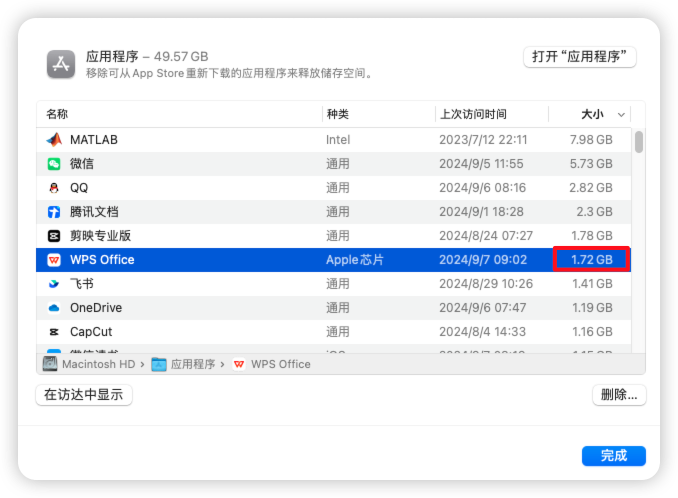Click the 1.41 GB size cell
The width and height of the screenshot is (678, 498).
click(x=592, y=284)
